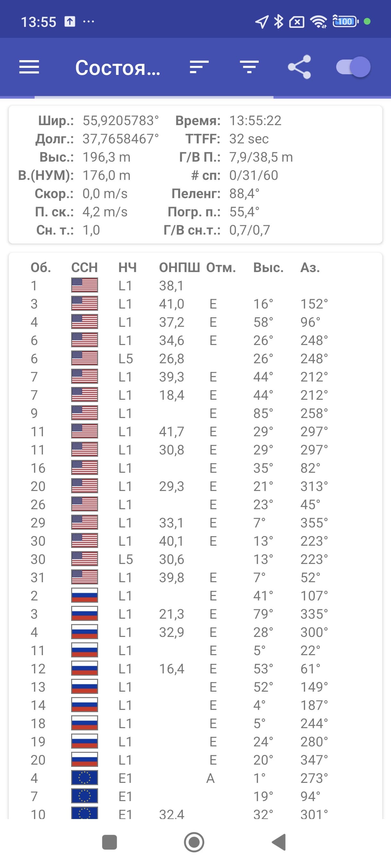Tap the TTFF value 32 sec
Screen dimensions: 391x868
249,139
